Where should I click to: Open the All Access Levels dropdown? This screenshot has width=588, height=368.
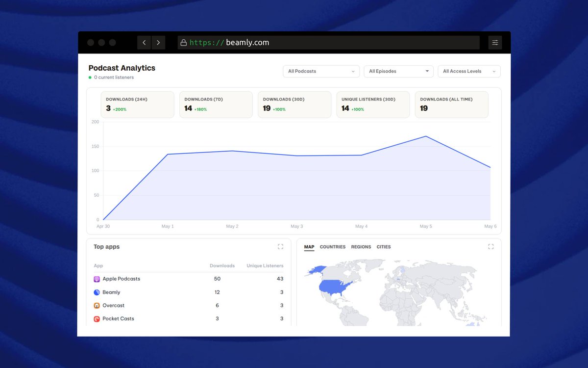point(469,71)
